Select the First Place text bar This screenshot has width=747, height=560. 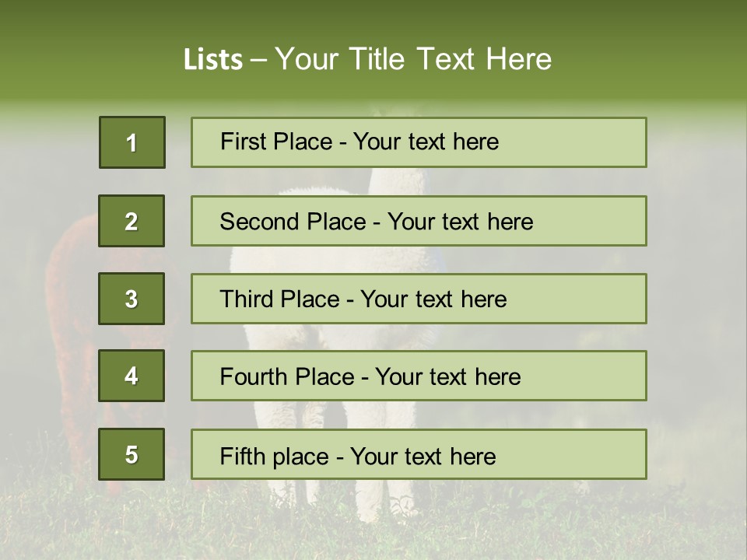click(x=419, y=142)
